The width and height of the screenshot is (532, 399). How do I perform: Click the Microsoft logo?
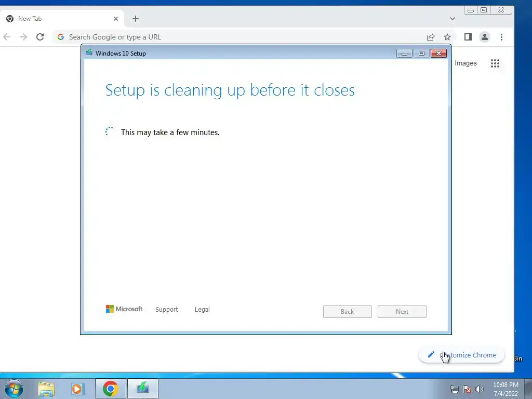(x=124, y=309)
